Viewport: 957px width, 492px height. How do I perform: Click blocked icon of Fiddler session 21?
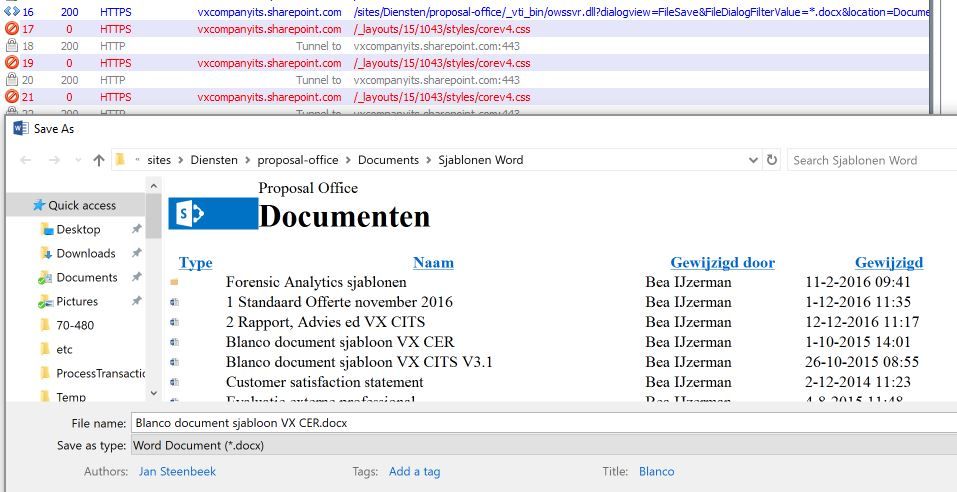11,96
